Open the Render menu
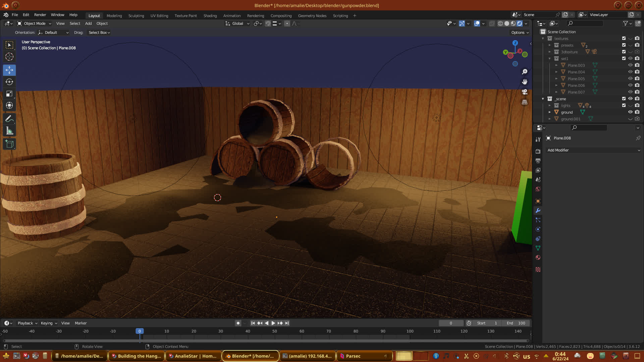Viewport: 644px width, 362px height. 40,15
